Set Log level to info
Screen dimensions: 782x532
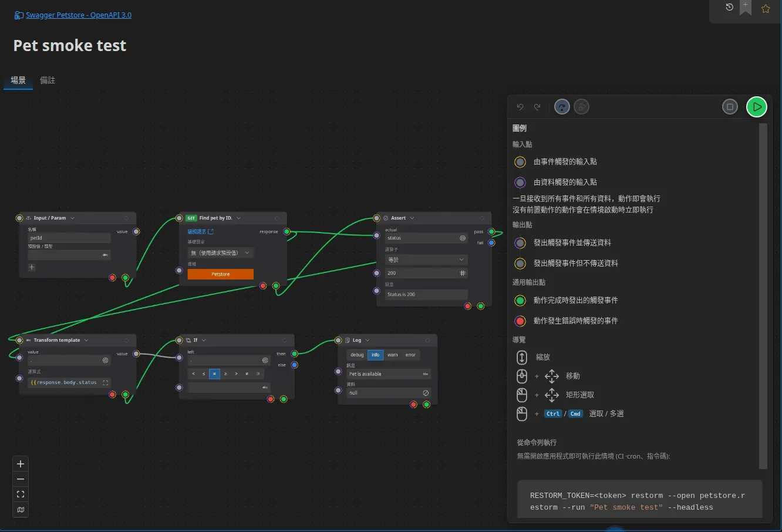[375, 355]
